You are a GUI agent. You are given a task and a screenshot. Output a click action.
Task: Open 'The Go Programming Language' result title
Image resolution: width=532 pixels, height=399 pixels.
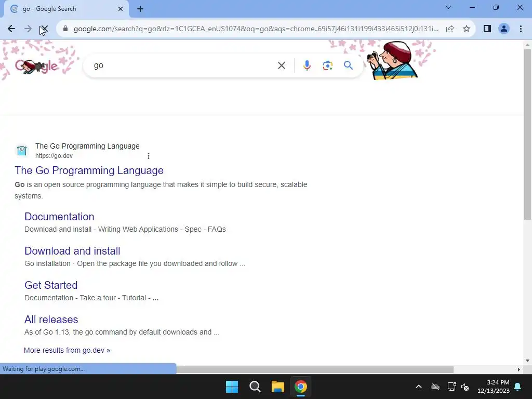click(89, 170)
